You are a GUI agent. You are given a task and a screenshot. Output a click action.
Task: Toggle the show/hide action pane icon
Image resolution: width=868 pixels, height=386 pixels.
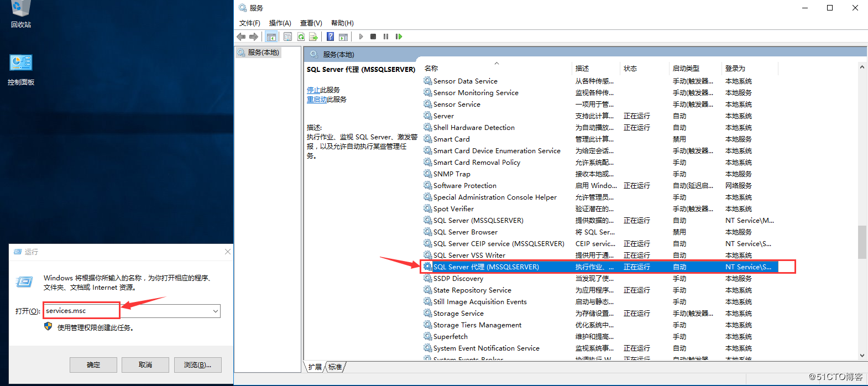(343, 36)
